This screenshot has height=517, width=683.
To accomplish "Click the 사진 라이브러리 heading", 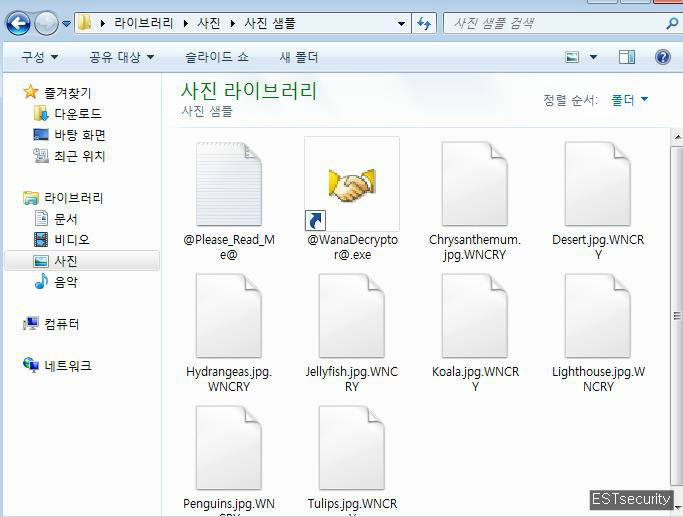I will 249,91.
